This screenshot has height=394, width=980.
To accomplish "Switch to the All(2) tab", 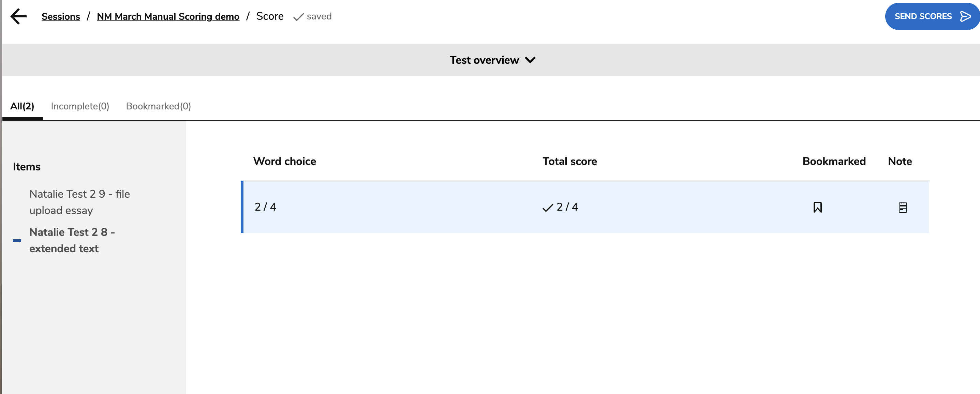I will 22,106.
